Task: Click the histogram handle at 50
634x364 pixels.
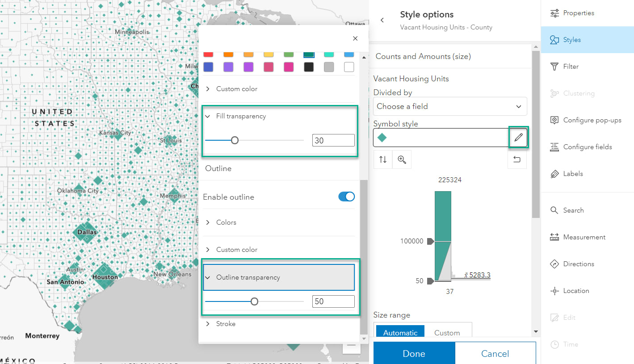Action: 430,281
